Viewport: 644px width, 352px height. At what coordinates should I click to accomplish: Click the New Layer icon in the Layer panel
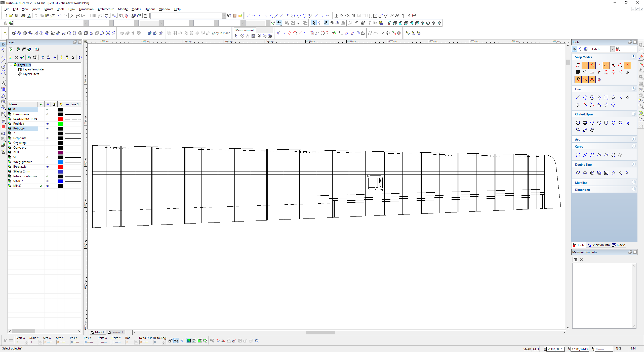[x=10, y=58]
